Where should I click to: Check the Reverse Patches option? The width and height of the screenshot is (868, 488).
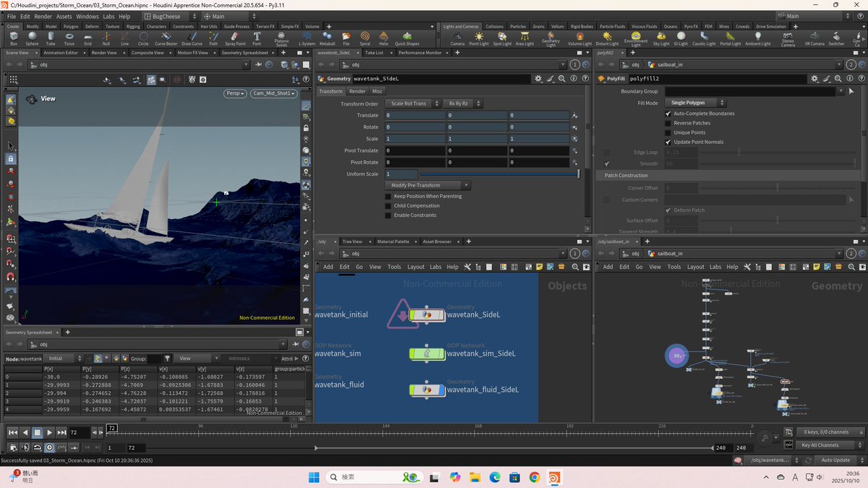[668, 123]
